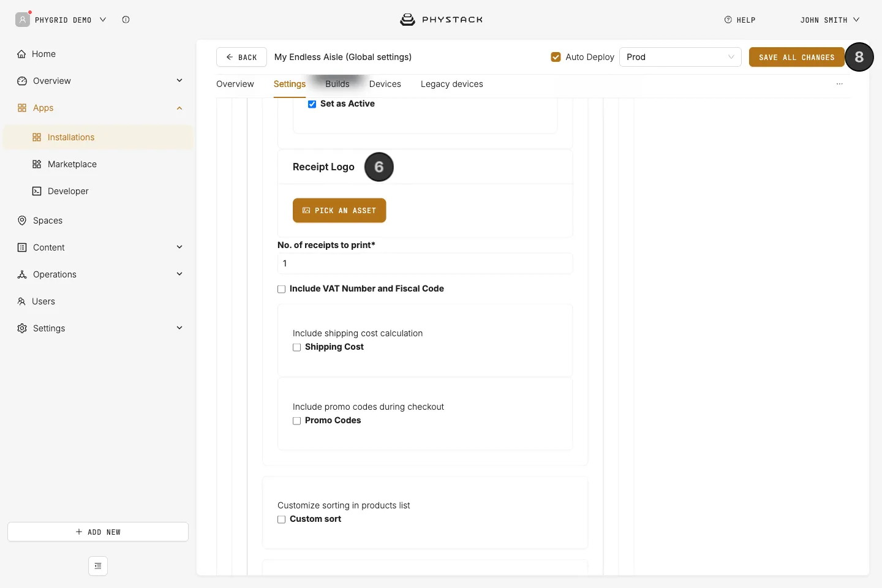
Task: Click the Help question mark icon
Action: tap(728, 20)
